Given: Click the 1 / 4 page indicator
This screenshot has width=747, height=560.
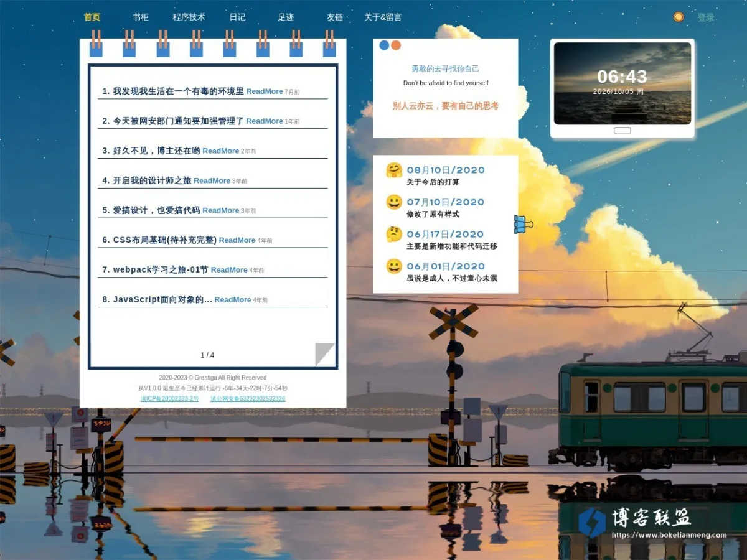Looking at the screenshot, I should [x=207, y=355].
